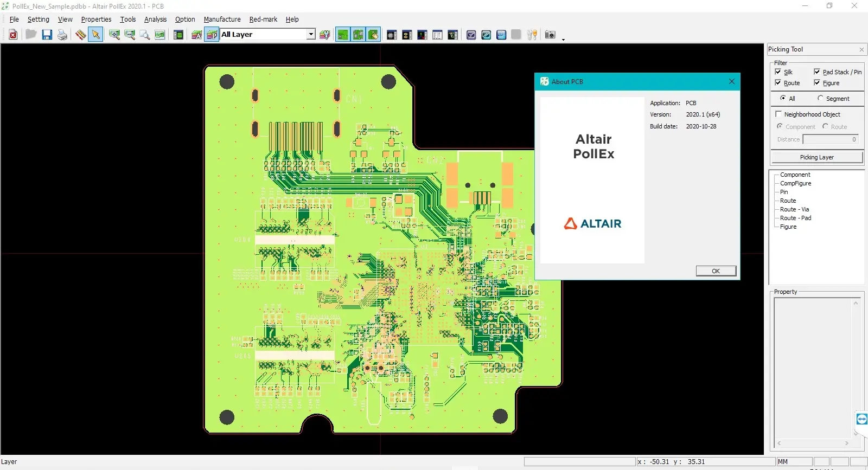
Task: Click the third blue window toolbar icon
Action: point(501,35)
